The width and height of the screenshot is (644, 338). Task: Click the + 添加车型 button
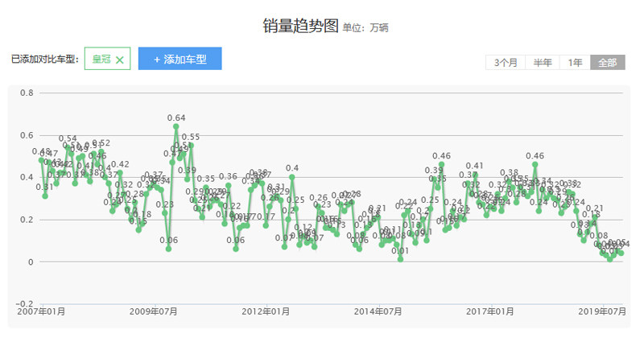(x=180, y=59)
